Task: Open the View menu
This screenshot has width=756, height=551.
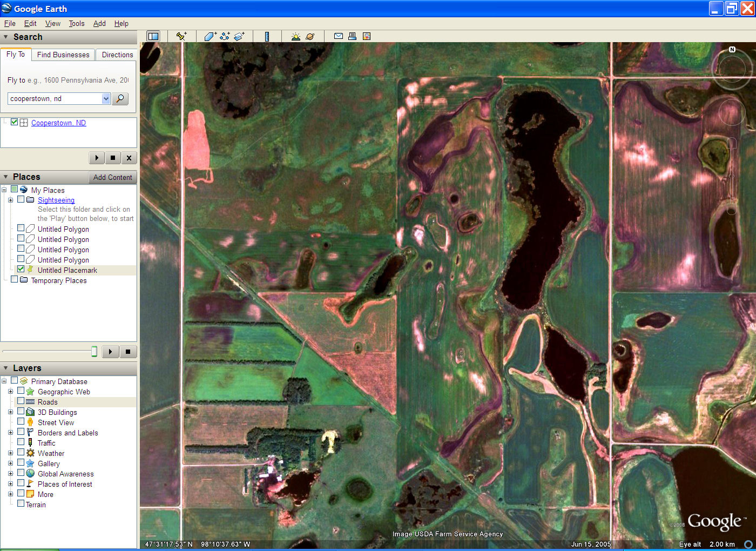Action: [53, 23]
